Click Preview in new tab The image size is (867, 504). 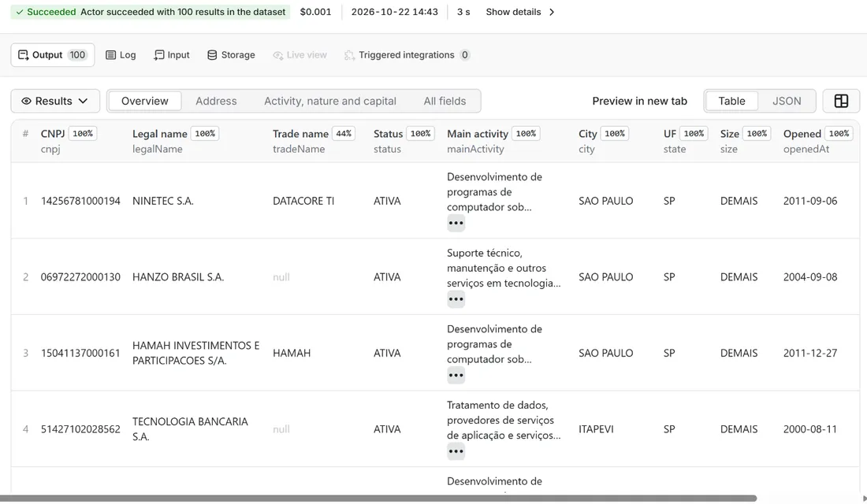(640, 101)
